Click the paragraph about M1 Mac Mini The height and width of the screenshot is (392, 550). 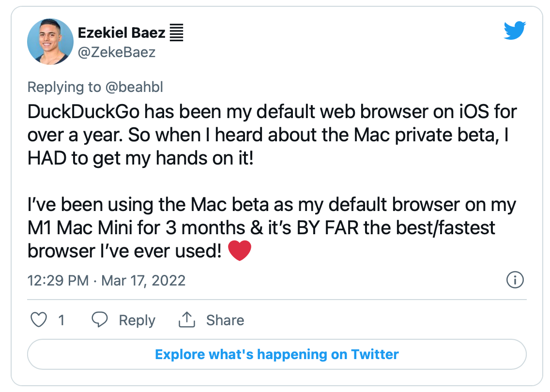(272, 228)
